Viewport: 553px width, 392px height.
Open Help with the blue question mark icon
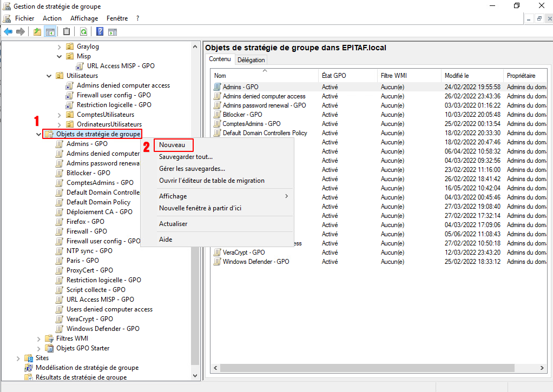(100, 32)
